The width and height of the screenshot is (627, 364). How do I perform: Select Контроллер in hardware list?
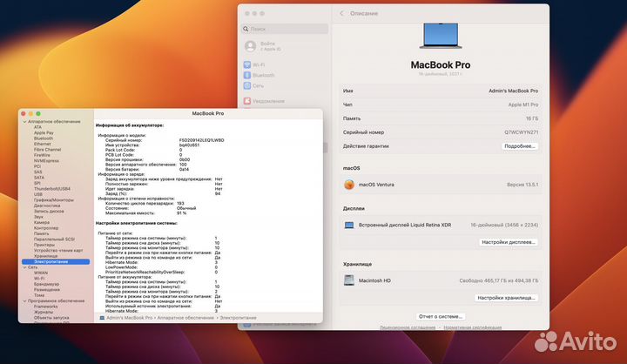pos(46,228)
